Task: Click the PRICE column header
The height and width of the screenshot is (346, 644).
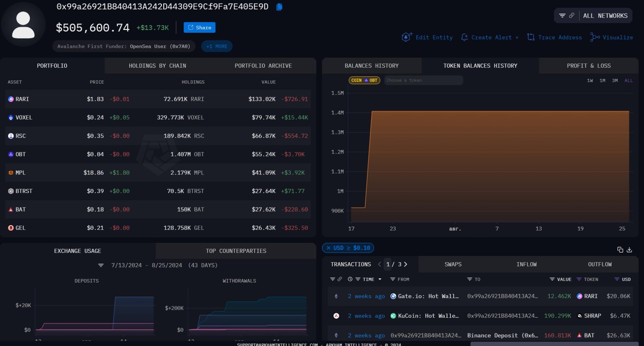Action: tap(97, 82)
